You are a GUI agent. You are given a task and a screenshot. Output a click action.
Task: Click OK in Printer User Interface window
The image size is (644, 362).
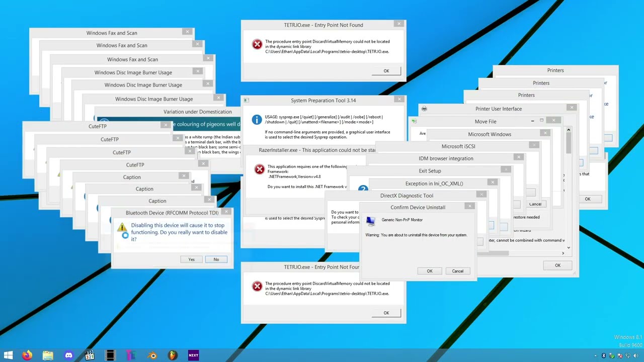[x=557, y=265]
